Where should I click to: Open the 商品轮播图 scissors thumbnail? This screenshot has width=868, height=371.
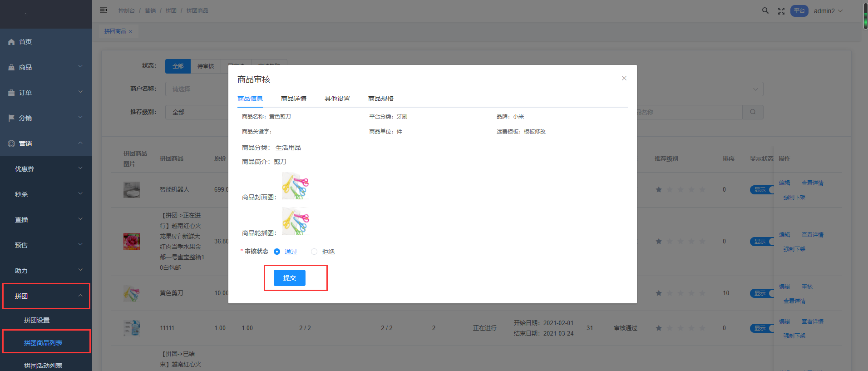tap(295, 222)
